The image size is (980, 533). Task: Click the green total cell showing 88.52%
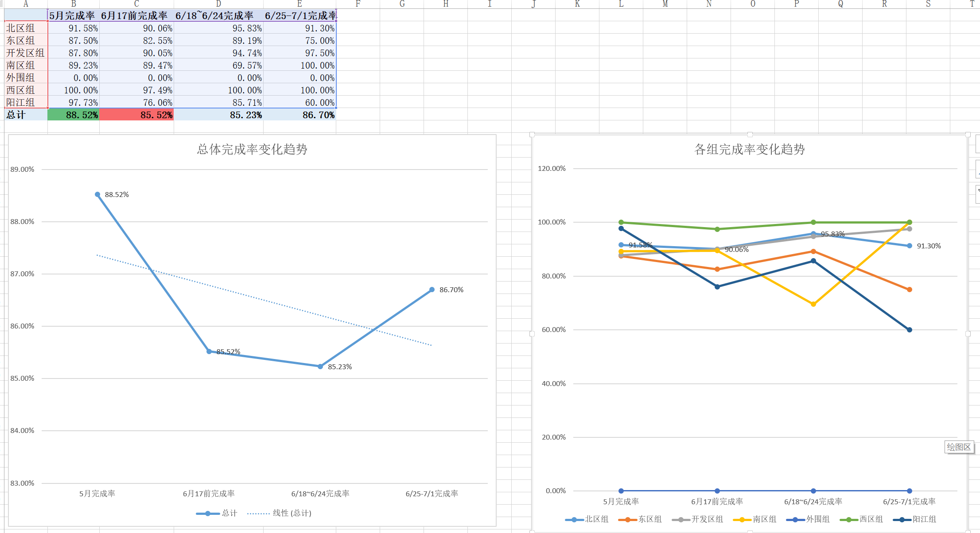(74, 115)
